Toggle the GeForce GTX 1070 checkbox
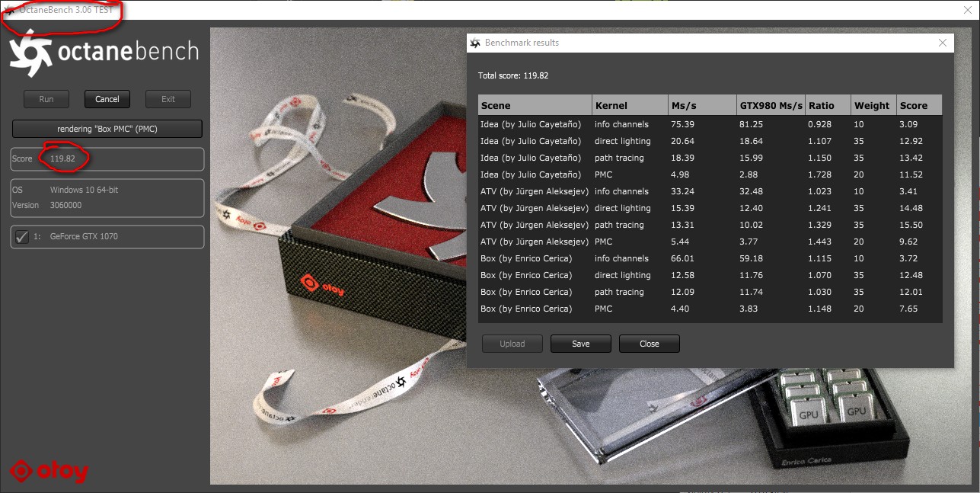 point(22,236)
